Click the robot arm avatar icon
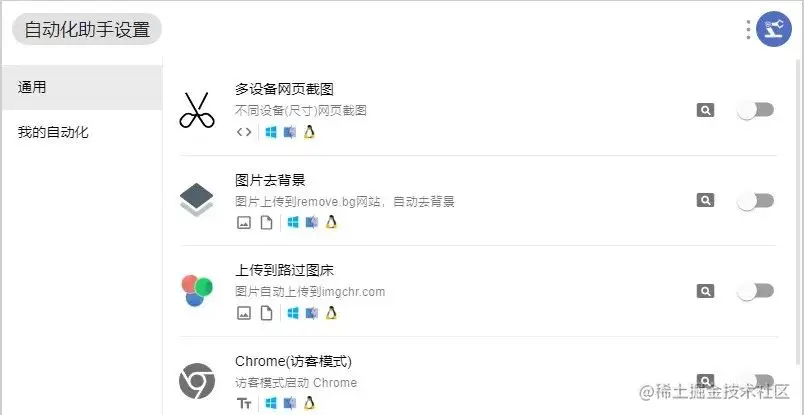This screenshot has width=804, height=415. coord(774,29)
